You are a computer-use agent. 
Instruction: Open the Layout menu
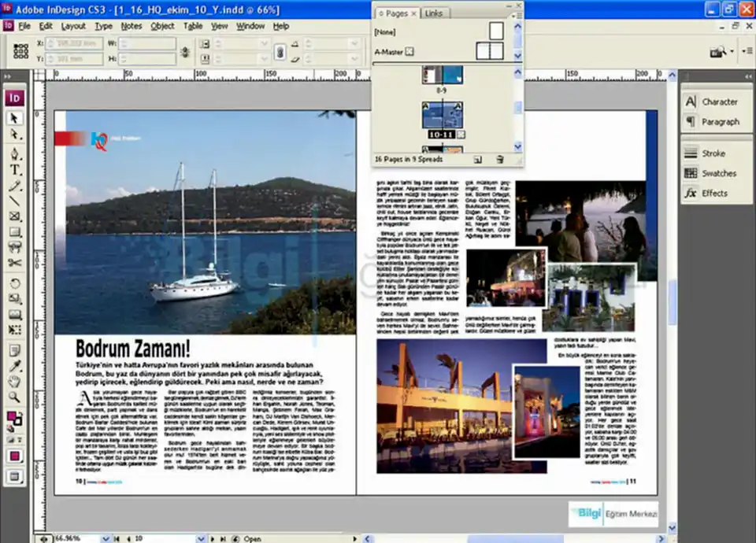click(x=73, y=26)
